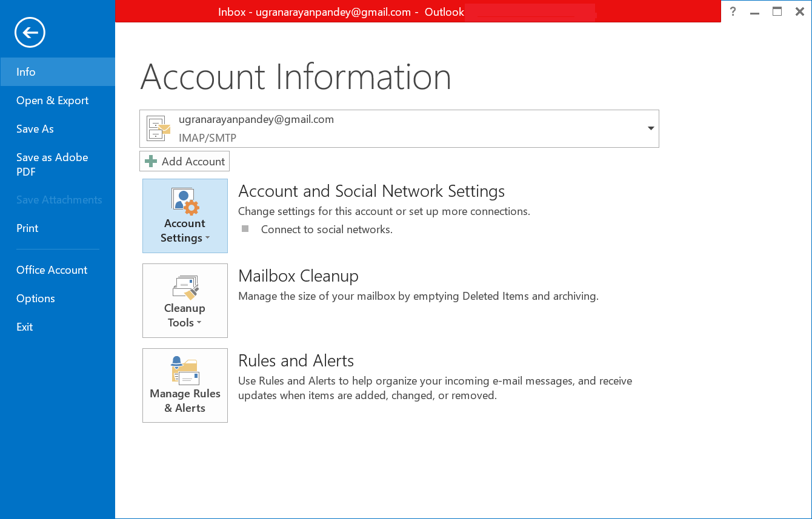Click 'Use Rules and Alerts to help' description
The height and width of the screenshot is (519, 812).
(x=435, y=388)
